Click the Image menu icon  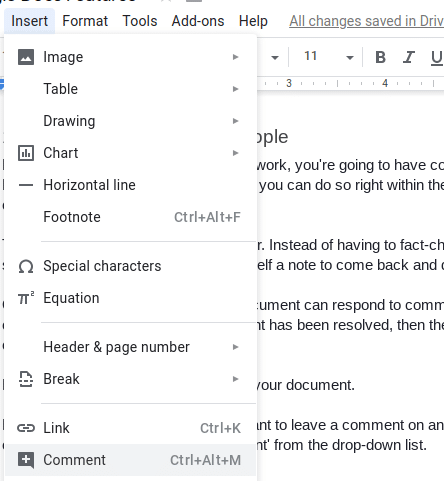click(x=26, y=57)
